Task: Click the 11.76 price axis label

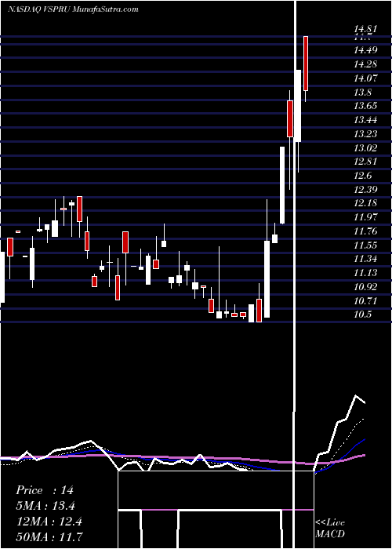Action: tap(365, 231)
